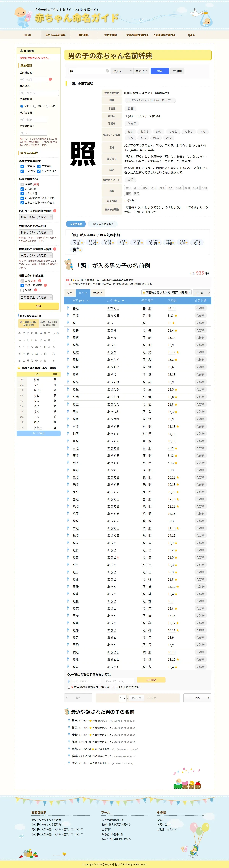
Task: Click the bear with pencil icon
Action: (69, 265)
